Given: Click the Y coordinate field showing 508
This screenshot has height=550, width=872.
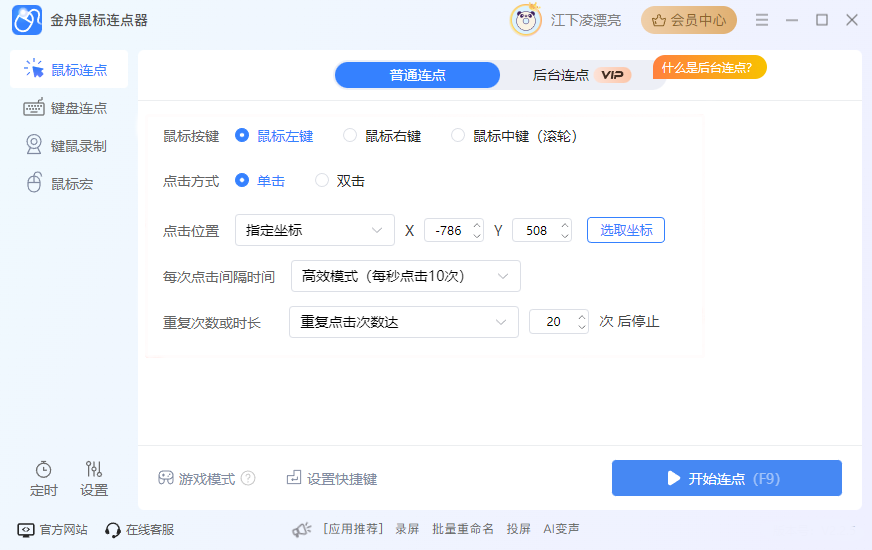Looking at the screenshot, I should (536, 230).
